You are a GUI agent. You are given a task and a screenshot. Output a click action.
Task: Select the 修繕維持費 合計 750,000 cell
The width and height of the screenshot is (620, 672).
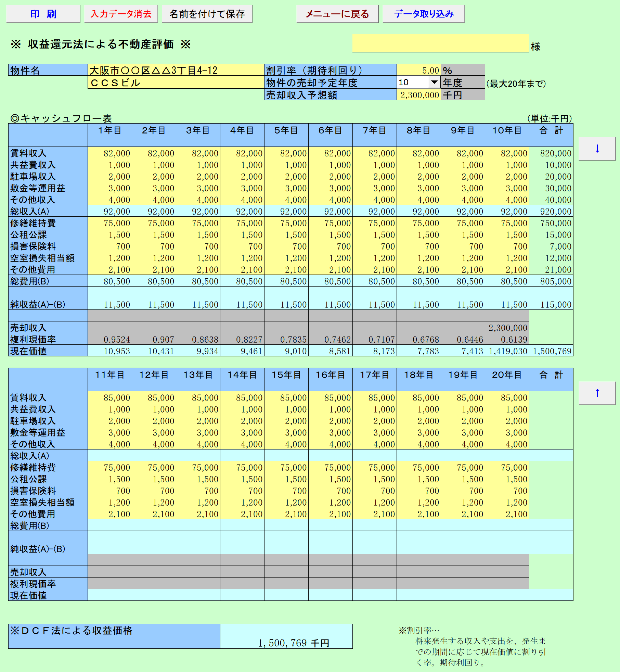[x=551, y=223]
